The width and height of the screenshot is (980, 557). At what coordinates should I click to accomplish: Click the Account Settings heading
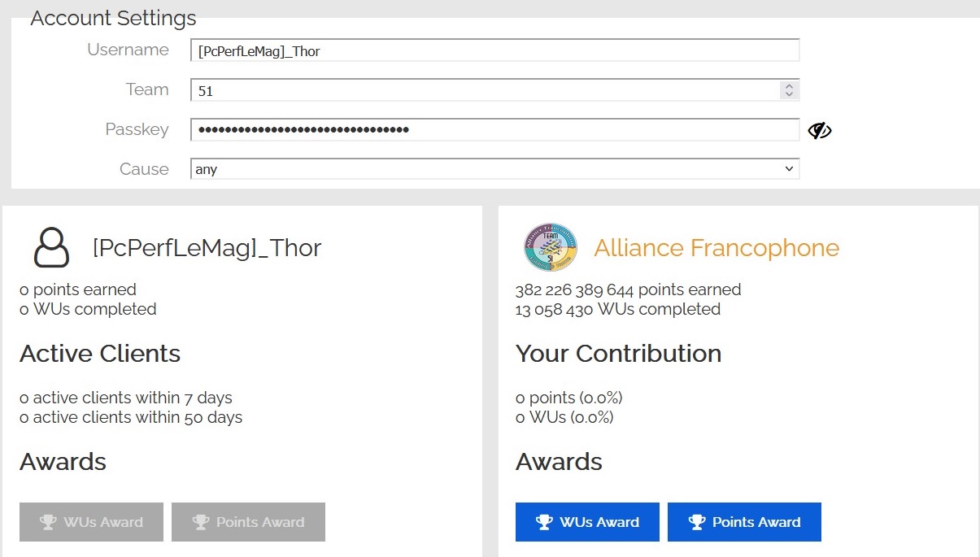click(x=113, y=18)
